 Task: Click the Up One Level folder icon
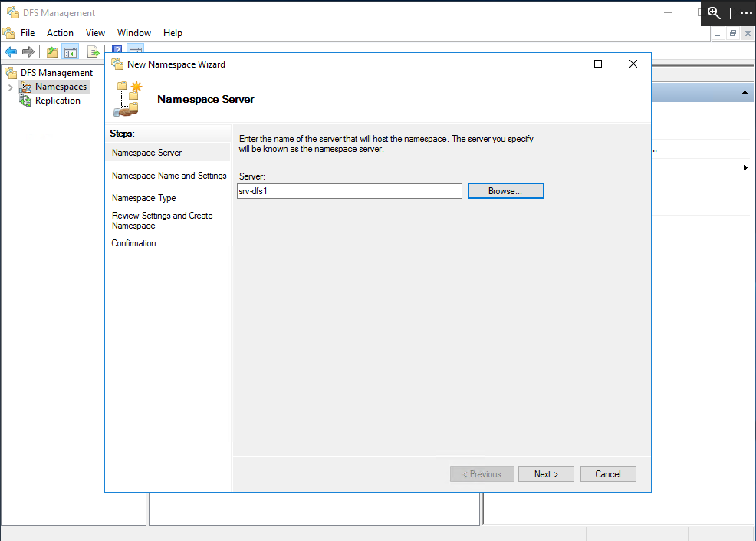(x=52, y=51)
